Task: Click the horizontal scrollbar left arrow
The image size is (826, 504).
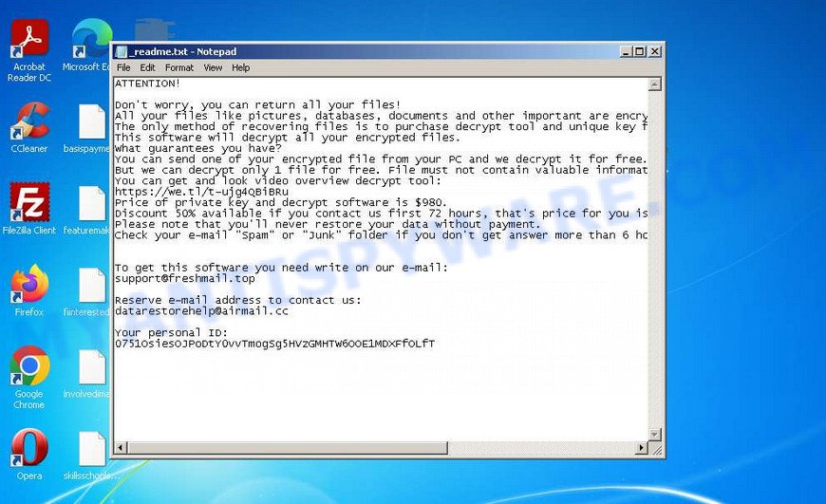Action: pyautogui.click(x=121, y=448)
